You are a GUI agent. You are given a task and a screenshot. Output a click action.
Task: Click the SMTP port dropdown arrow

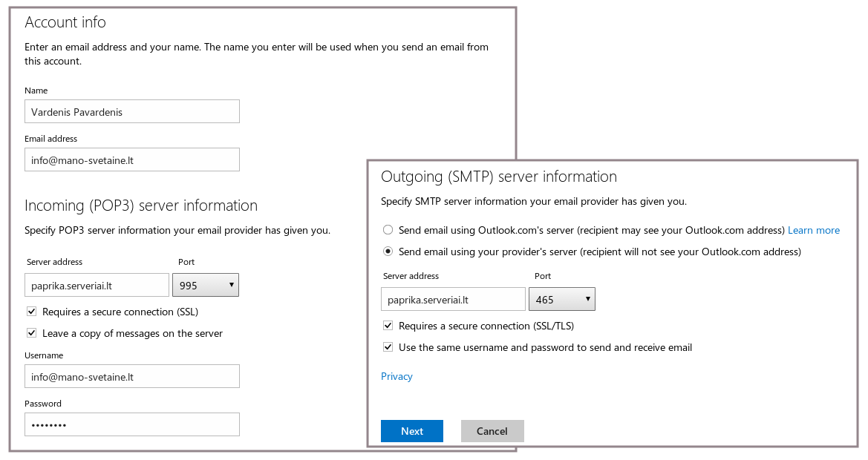(588, 299)
